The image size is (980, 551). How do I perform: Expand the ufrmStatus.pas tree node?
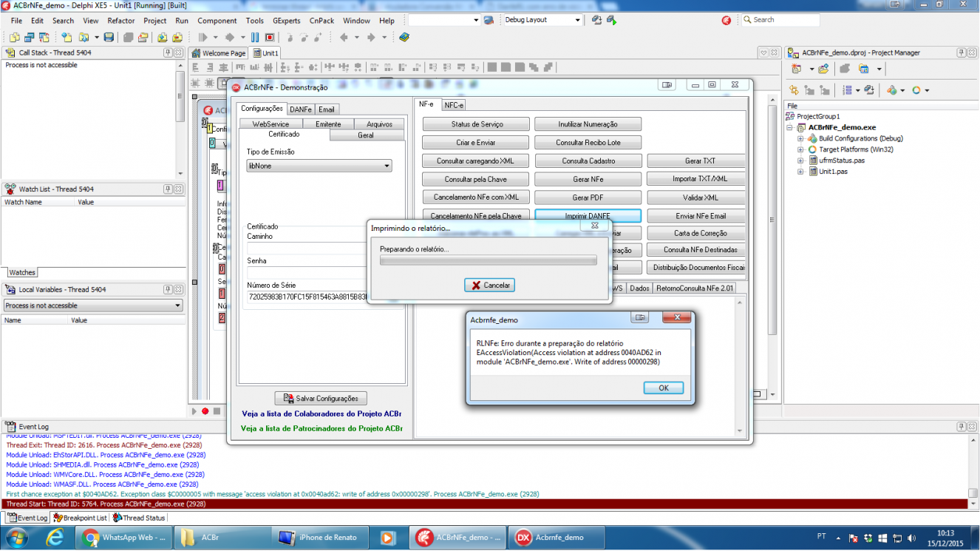[800, 160]
